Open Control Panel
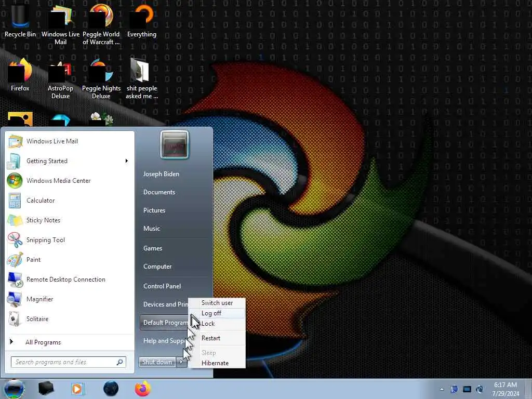532x399 pixels. coord(162,286)
